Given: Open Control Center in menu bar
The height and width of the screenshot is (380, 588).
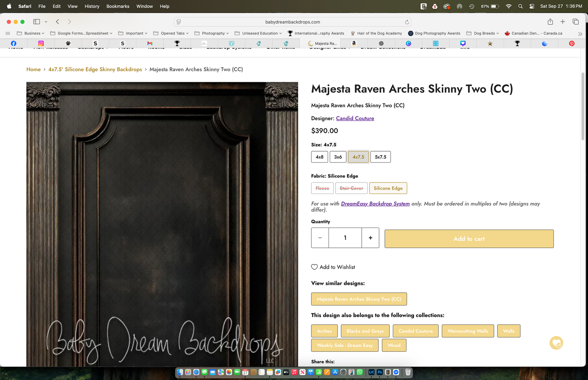Looking at the screenshot, I should (532, 6).
